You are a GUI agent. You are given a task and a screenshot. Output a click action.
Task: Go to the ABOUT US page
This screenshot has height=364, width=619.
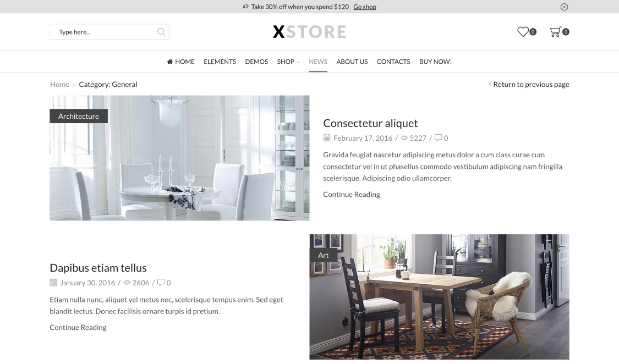(352, 62)
